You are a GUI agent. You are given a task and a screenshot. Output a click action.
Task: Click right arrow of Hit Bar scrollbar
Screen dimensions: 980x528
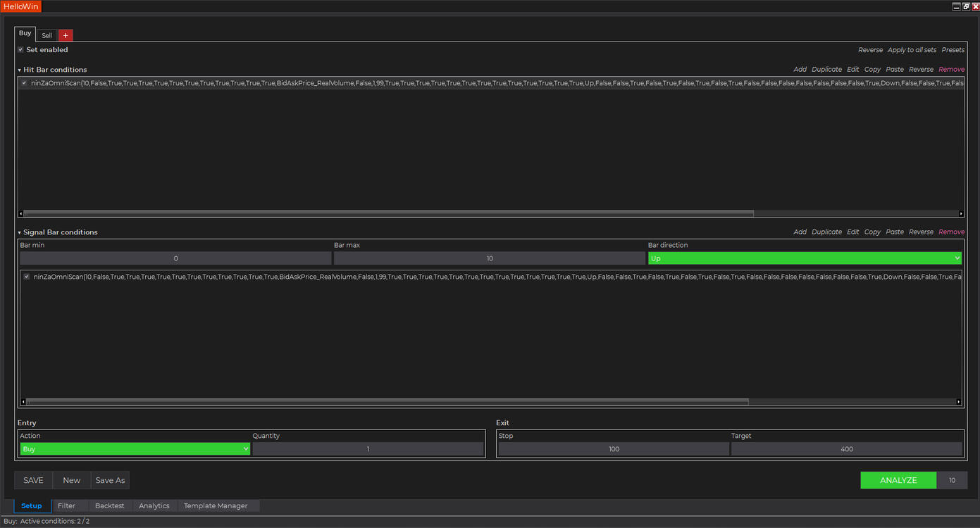(961, 213)
